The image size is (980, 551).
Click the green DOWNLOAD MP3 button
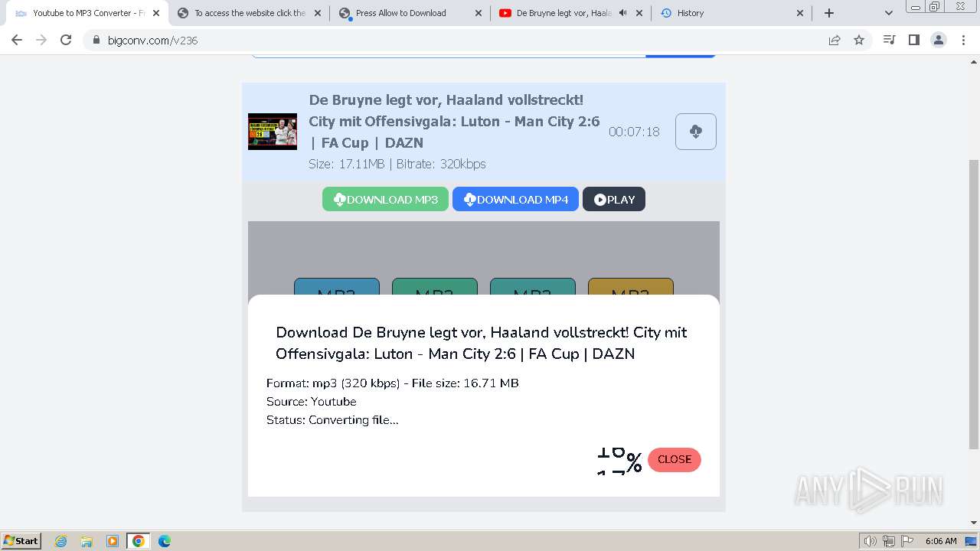(x=385, y=199)
